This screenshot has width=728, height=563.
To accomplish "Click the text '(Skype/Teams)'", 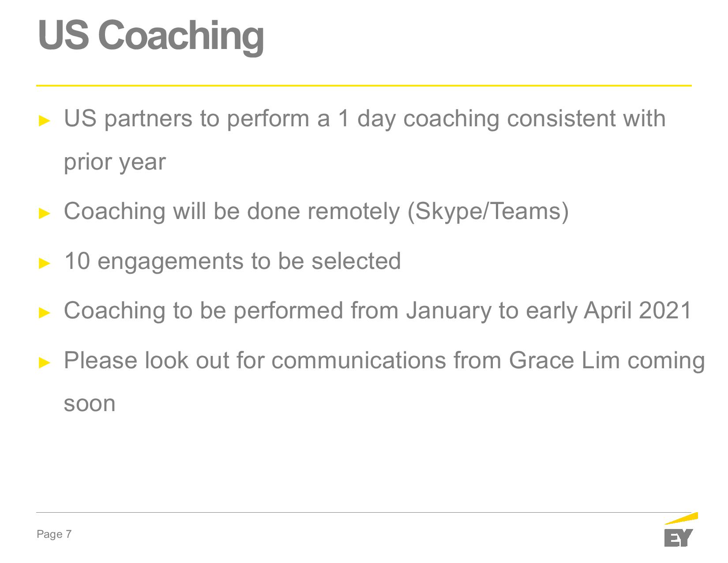I will (x=488, y=211).
